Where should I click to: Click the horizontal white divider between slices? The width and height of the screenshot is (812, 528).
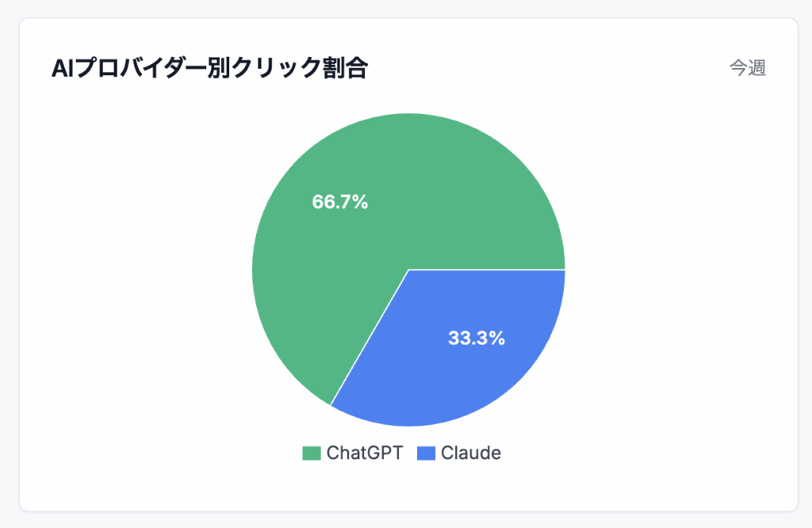[487, 270]
